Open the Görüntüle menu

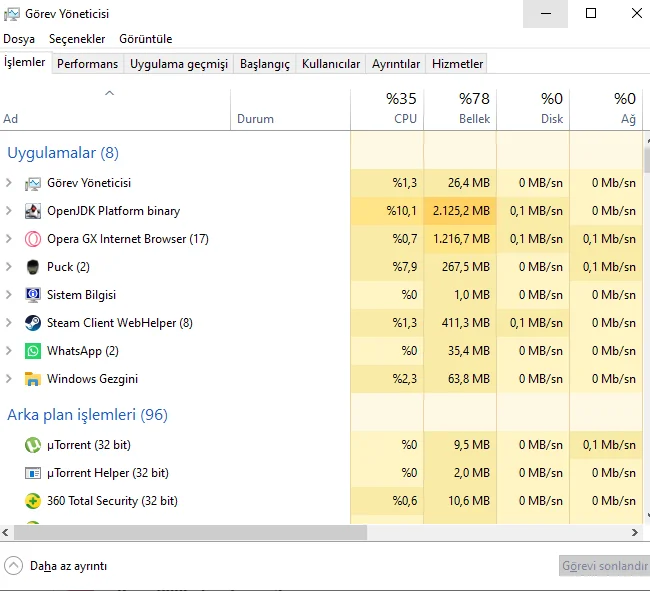[146, 39]
